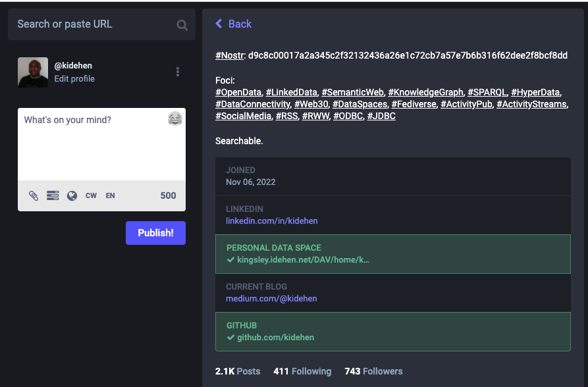Open the #OpenData hashtag

point(238,92)
